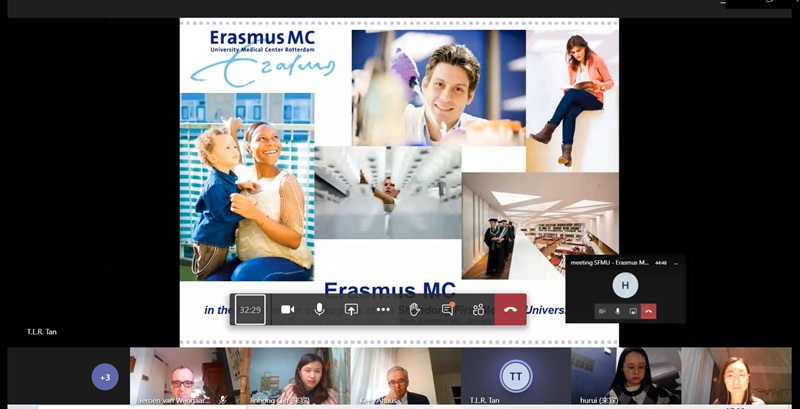The width and height of the screenshot is (800, 409).
Task: Open the mini window's ellipsis options menu
Action: 676,262
